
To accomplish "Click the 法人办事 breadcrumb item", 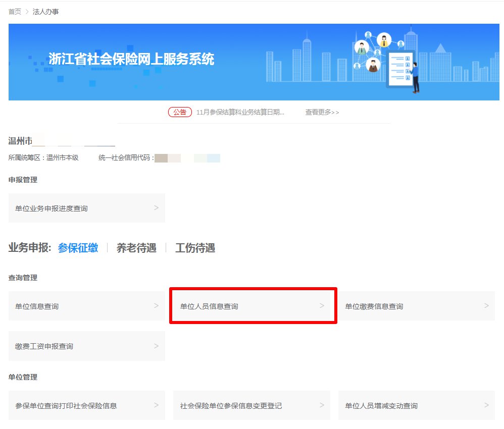I will coord(45,12).
